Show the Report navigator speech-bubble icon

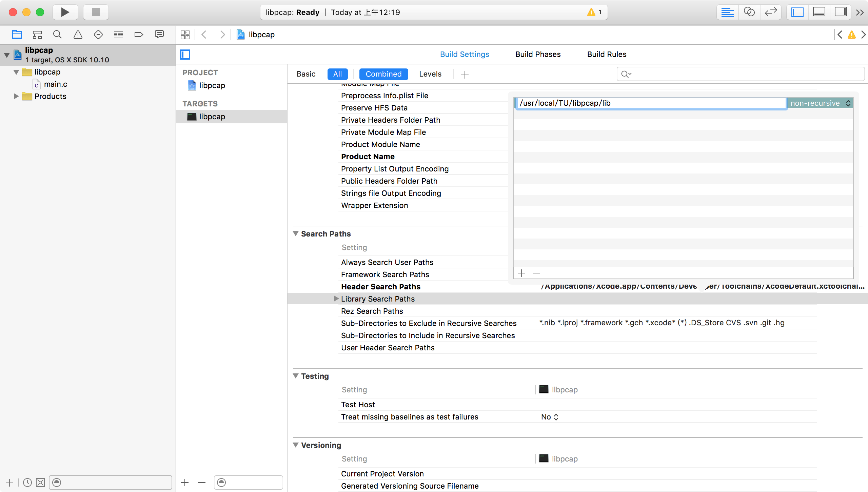[x=159, y=35]
